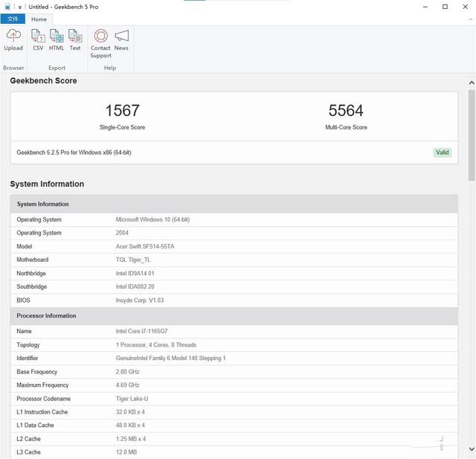
Task: Select the 2004 operating system value
Action: (122, 233)
